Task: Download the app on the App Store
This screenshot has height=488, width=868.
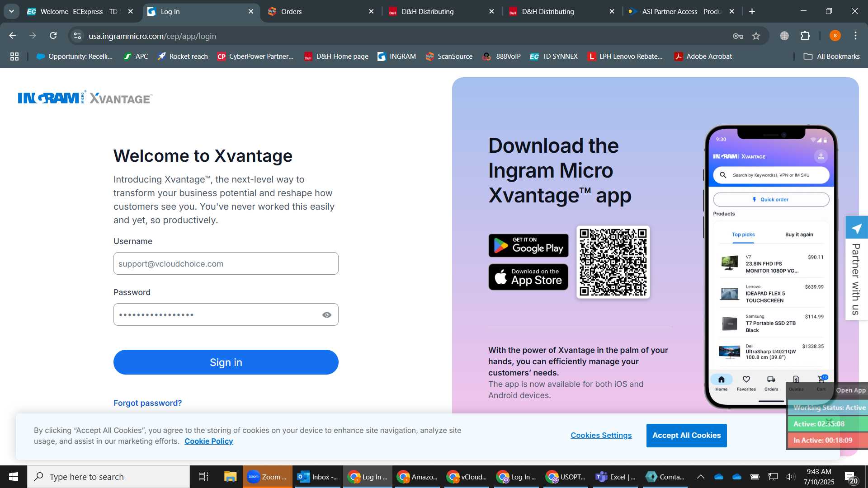Action: (x=528, y=277)
